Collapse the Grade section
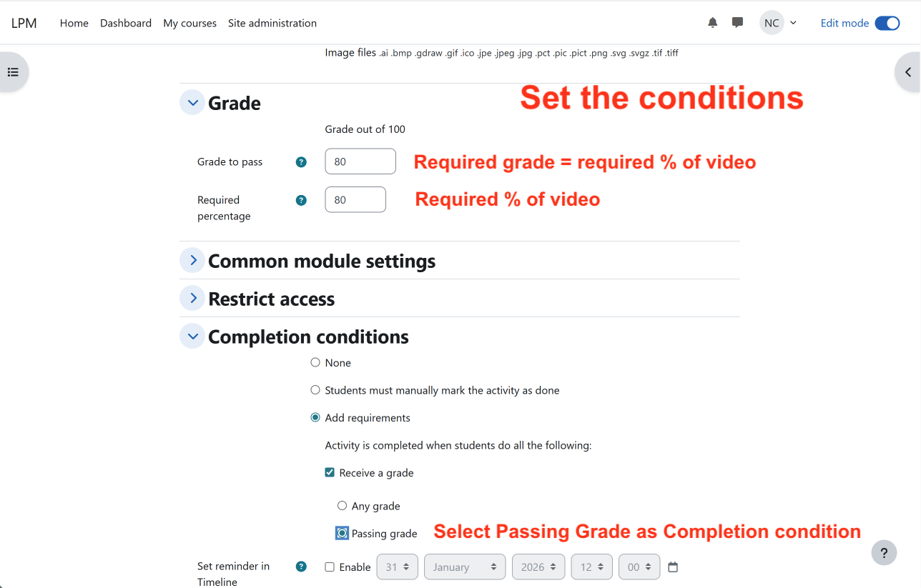Viewport: 921px width, 588px height. pos(192,102)
